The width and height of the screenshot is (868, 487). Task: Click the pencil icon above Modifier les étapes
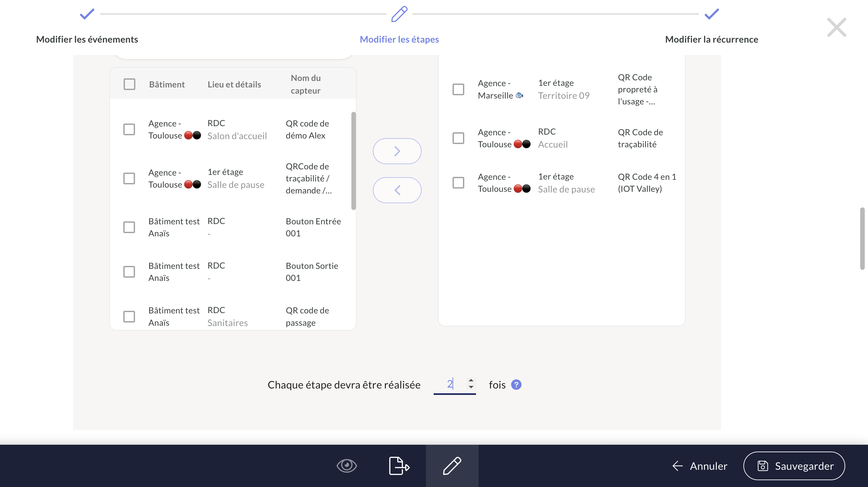399,14
